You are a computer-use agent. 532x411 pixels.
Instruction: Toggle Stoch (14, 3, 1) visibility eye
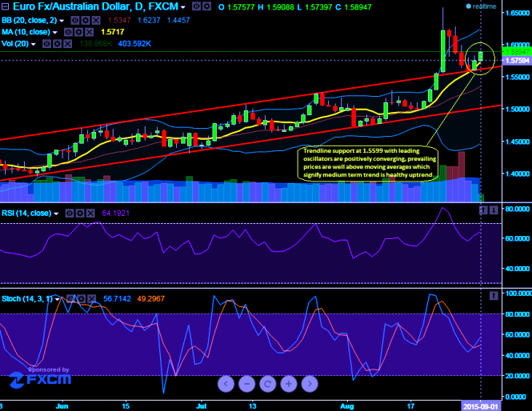tap(70, 298)
